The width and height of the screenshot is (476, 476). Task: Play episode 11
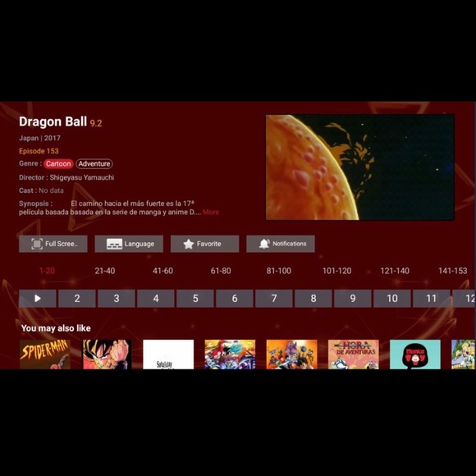[432, 299]
